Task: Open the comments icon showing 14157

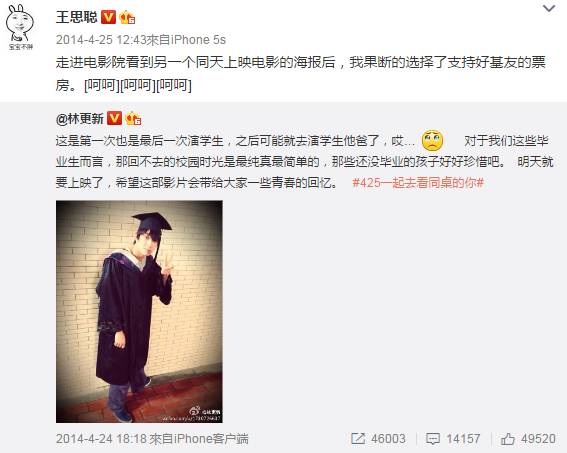Action: pos(433,439)
